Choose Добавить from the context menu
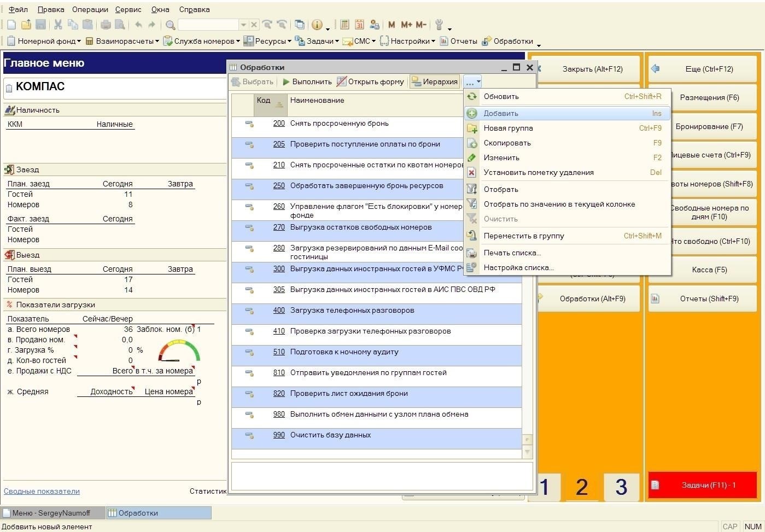This screenshot has height=532, width=765. coord(567,113)
